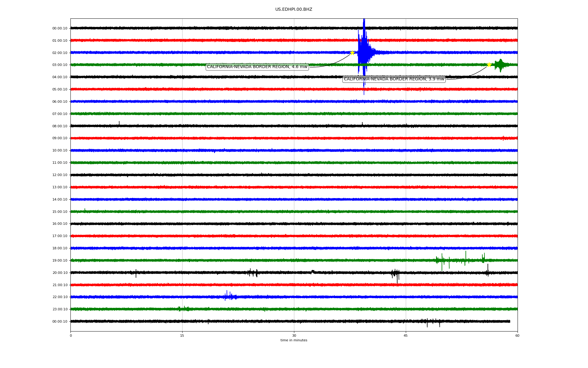The width and height of the screenshot is (588, 368).
Task: Click the first 00:00:10 time label
Action: (60, 29)
